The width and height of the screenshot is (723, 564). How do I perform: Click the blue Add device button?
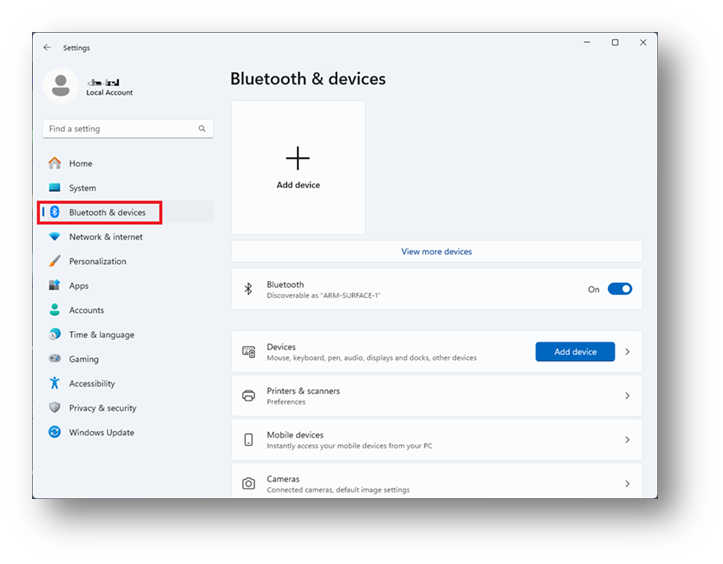point(575,352)
